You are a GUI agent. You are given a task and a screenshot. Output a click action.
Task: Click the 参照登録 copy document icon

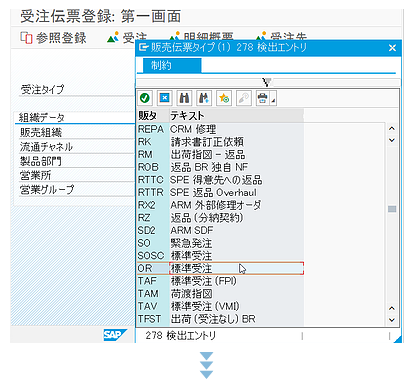(26, 38)
